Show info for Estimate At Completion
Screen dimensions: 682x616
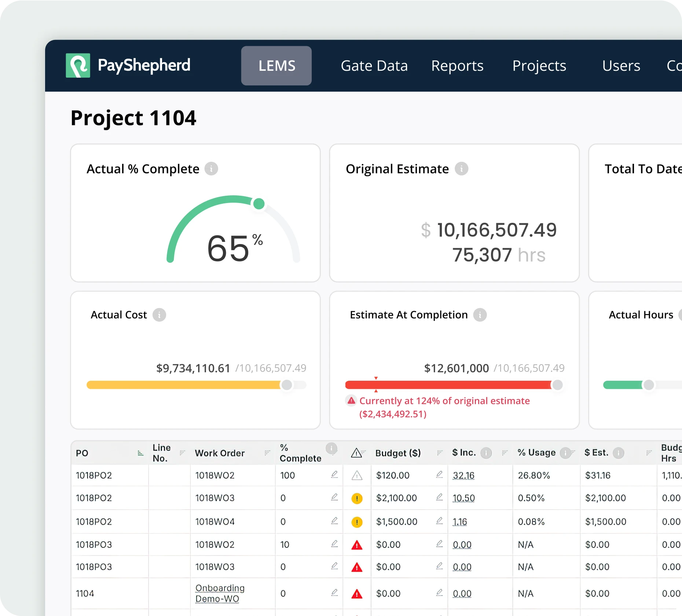point(480,315)
